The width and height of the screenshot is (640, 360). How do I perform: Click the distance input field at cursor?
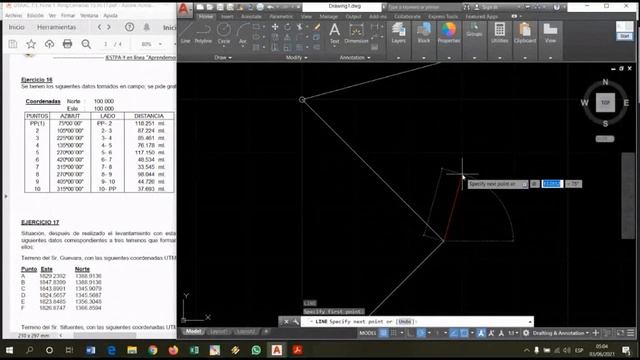[x=552, y=184]
